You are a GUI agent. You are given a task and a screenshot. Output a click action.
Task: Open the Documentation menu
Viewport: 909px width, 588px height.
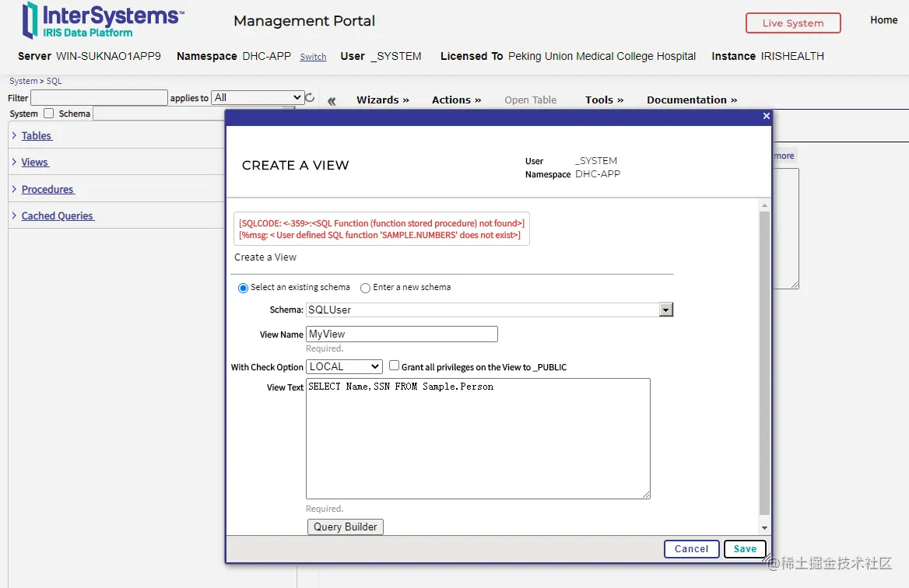pos(692,100)
